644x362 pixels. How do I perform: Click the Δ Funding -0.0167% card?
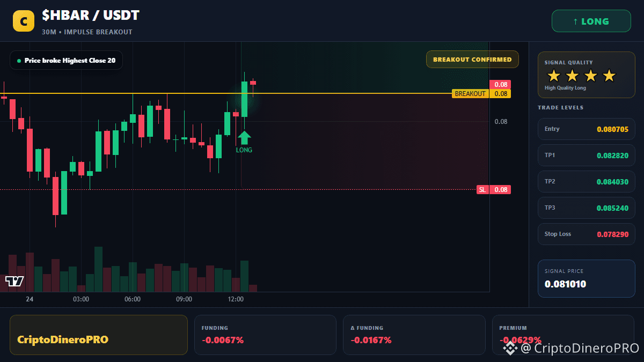[x=414, y=335]
